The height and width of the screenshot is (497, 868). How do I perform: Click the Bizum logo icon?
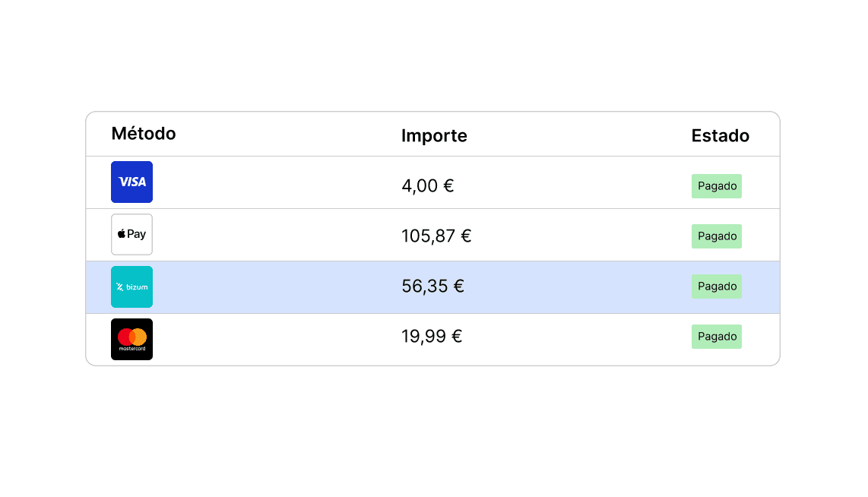(x=131, y=286)
